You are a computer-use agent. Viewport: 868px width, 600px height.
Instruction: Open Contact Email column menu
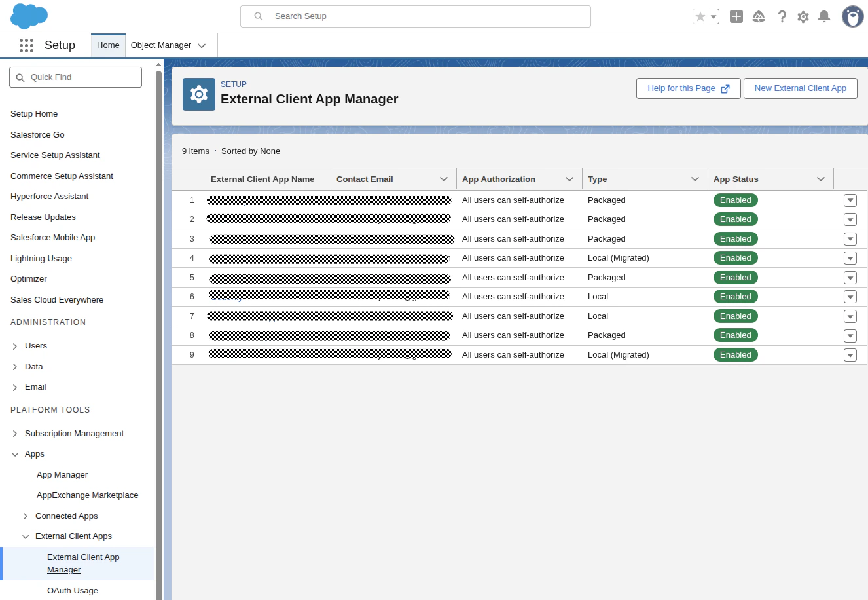(444, 179)
